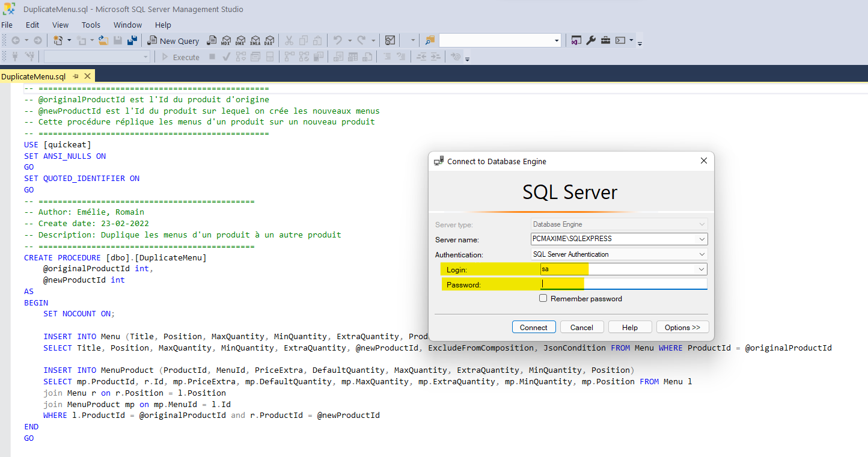Viewport: 868px width, 457px height.
Task: Click the command window prompt icon
Action: coord(620,40)
